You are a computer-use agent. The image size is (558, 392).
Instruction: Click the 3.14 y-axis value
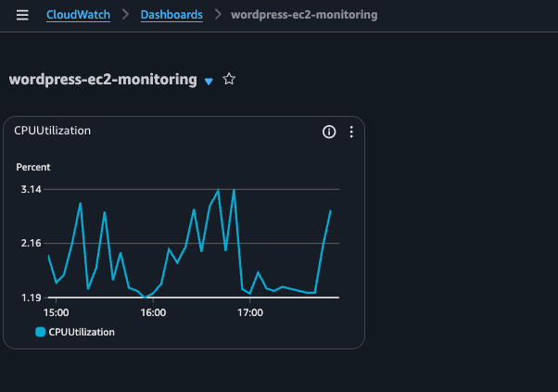[31, 189]
